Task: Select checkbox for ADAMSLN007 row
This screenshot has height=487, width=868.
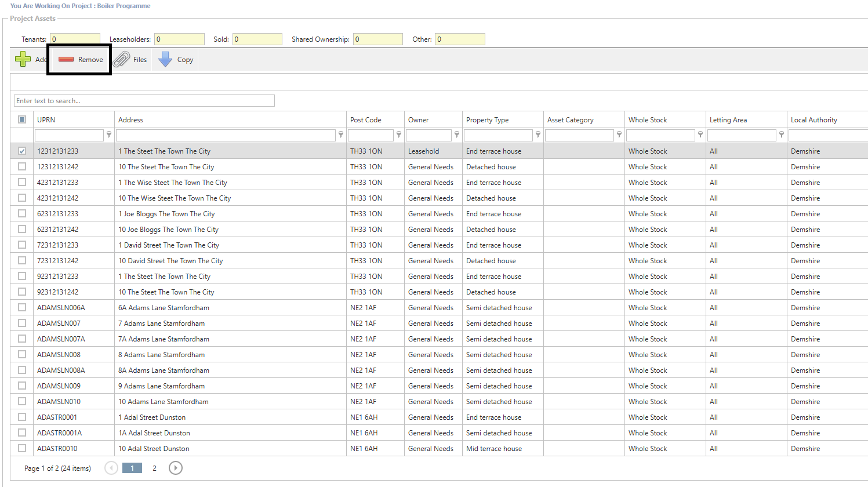Action: click(22, 323)
